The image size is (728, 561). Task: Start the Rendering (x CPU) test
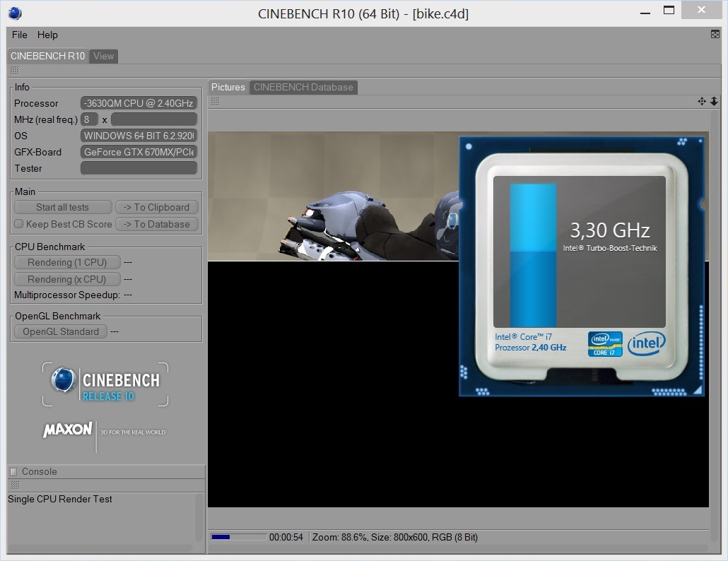(x=67, y=279)
